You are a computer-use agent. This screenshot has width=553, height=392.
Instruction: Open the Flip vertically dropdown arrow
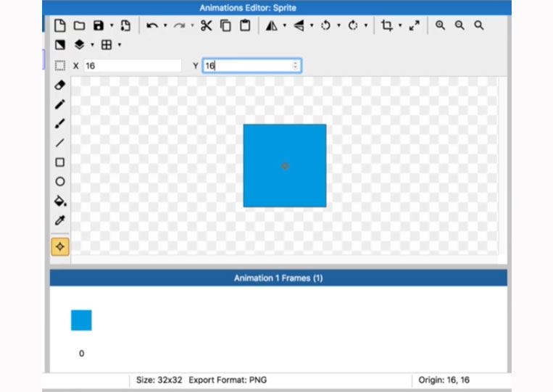pyautogui.click(x=312, y=25)
